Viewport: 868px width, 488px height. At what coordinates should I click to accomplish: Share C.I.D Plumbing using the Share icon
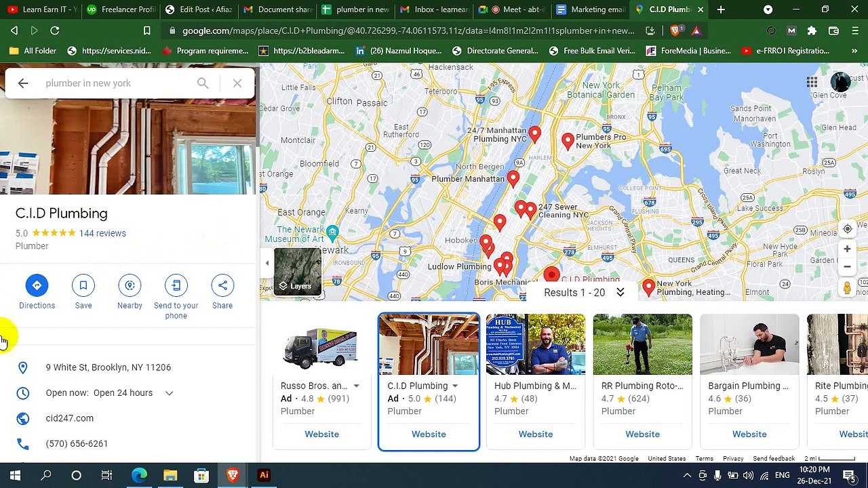pos(222,285)
